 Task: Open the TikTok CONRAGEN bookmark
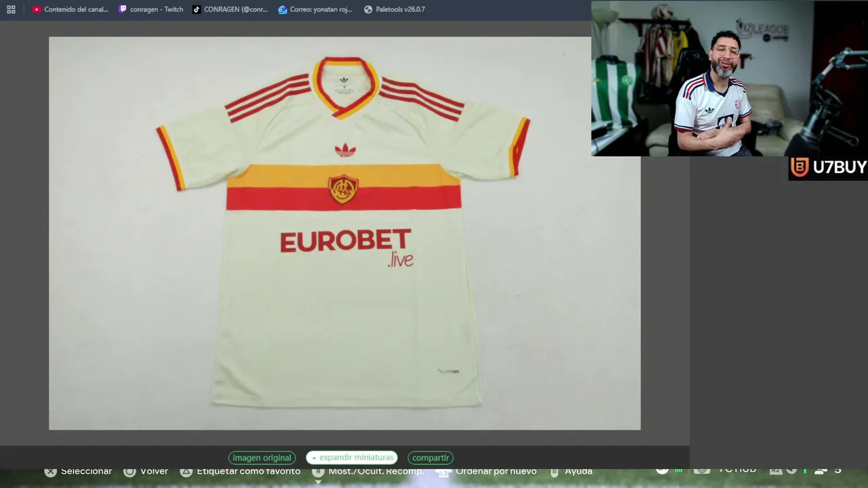[x=230, y=9]
